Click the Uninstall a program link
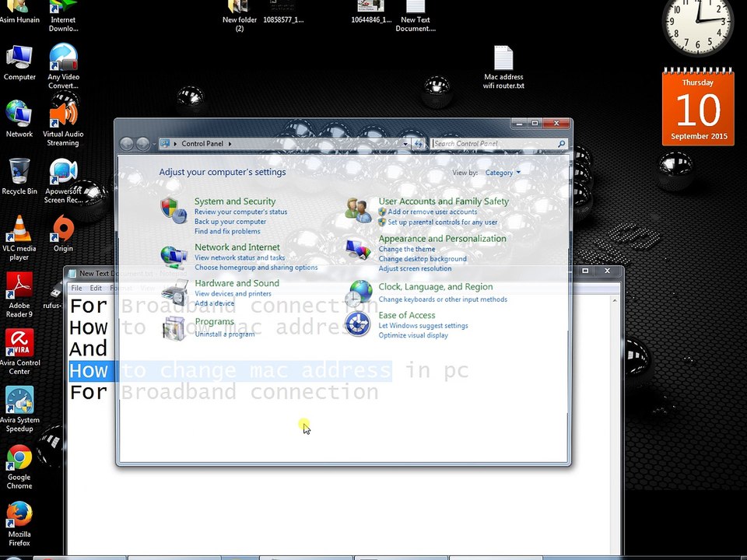 click(225, 334)
